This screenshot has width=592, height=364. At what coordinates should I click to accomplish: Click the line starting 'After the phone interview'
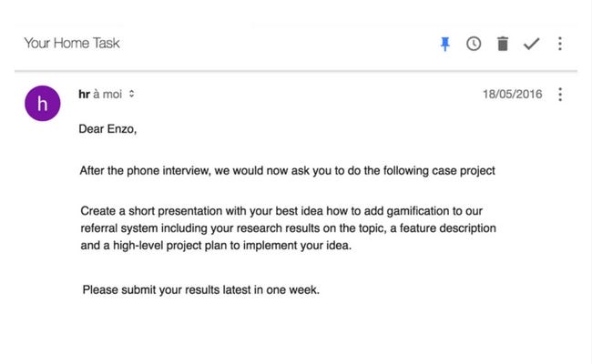click(x=287, y=170)
